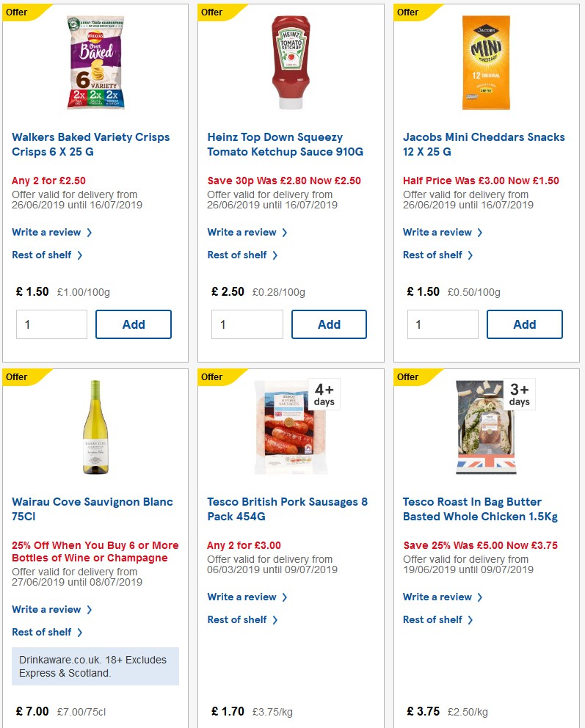Image resolution: width=585 pixels, height=728 pixels.
Task: Open Tesco British Pork Sausages product page
Action: (x=287, y=509)
